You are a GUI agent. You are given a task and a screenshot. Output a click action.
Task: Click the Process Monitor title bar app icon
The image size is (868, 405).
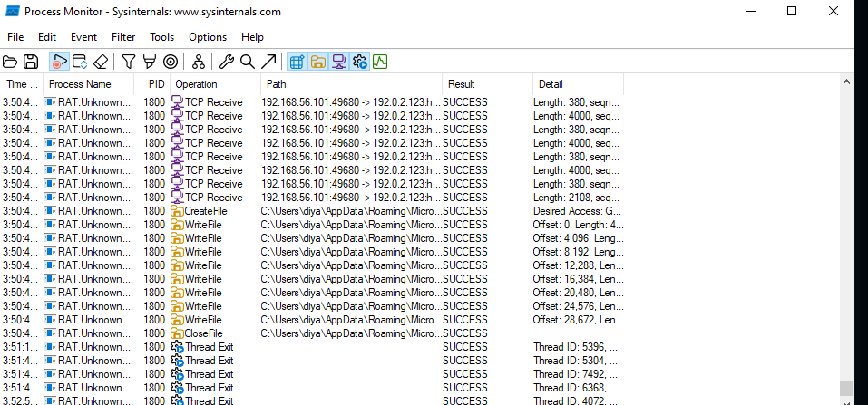click(13, 12)
